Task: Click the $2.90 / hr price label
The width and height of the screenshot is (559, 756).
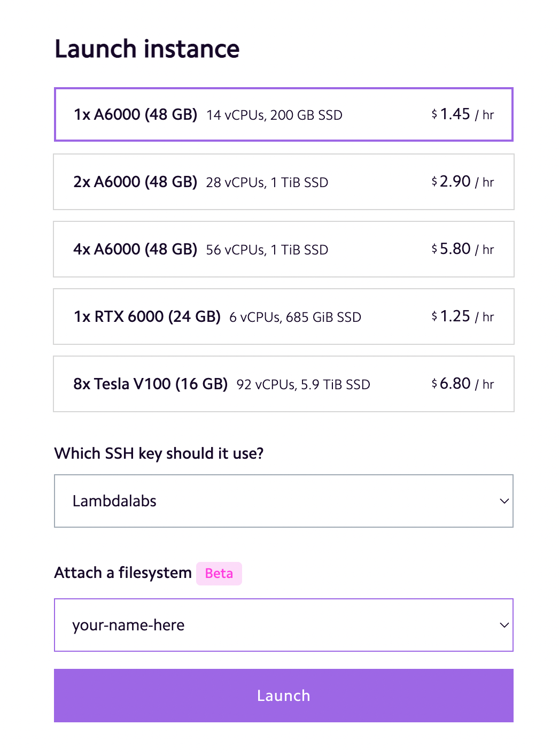Action: 463,182
